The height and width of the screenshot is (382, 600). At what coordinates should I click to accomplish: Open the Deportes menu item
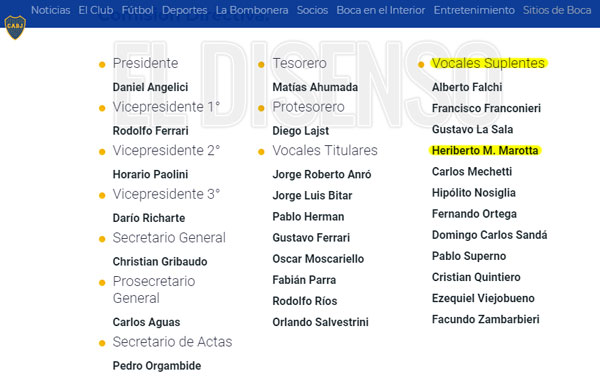point(184,10)
